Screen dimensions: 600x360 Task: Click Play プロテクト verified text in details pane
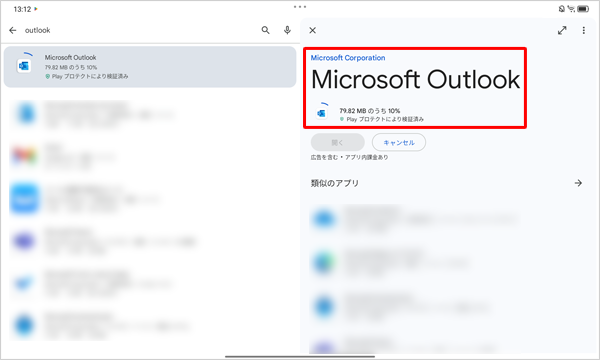coord(382,119)
